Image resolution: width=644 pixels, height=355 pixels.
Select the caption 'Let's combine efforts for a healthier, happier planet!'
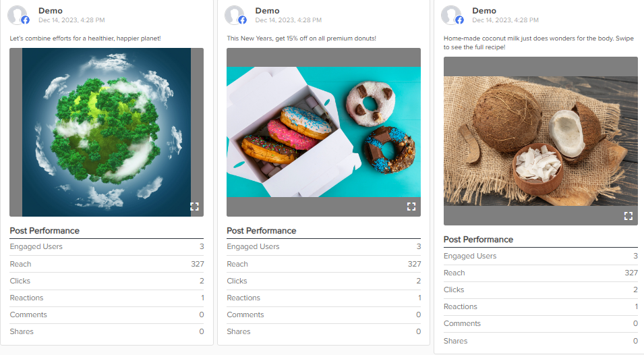point(86,38)
